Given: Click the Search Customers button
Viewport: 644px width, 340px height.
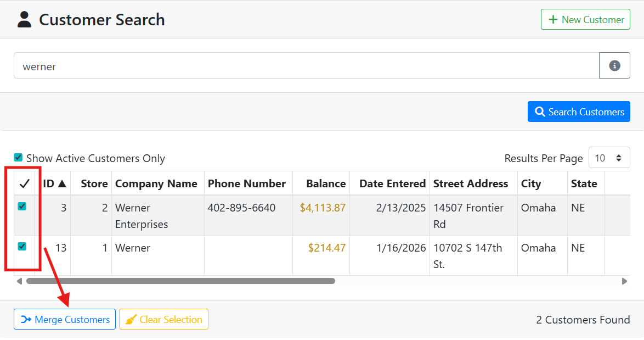Looking at the screenshot, I should (x=579, y=112).
